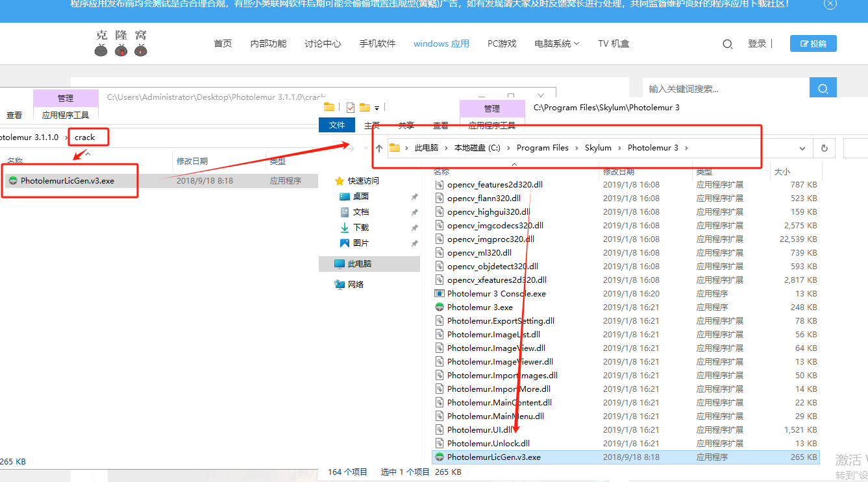The width and height of the screenshot is (868, 482).
Task: Click the blue search button beside keyword field
Action: (x=823, y=89)
